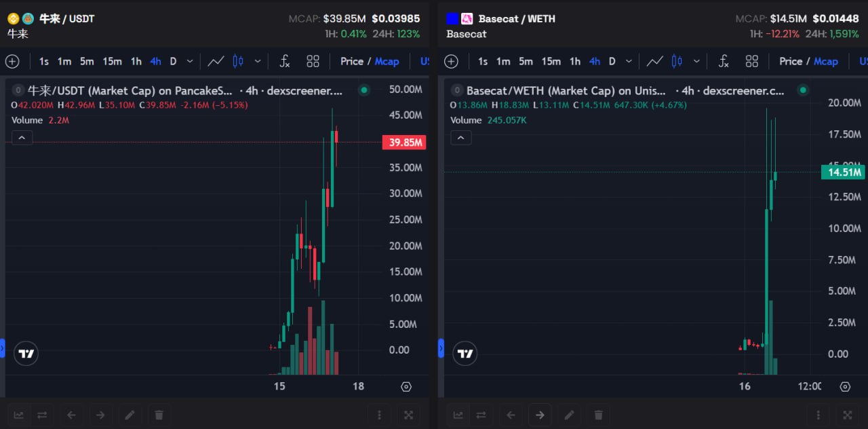Viewport: 868px width, 429px height.
Task: Click the 39.85M price label on left axis
Action: click(x=404, y=143)
